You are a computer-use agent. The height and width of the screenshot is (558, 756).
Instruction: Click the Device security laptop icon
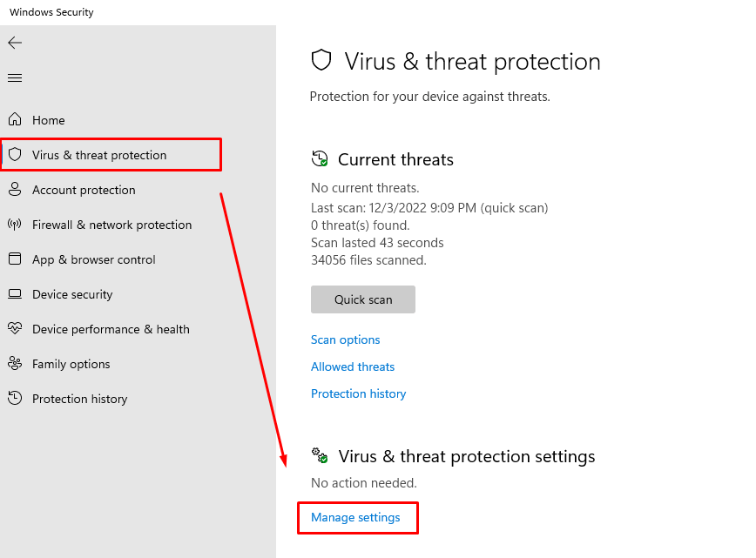click(15, 294)
